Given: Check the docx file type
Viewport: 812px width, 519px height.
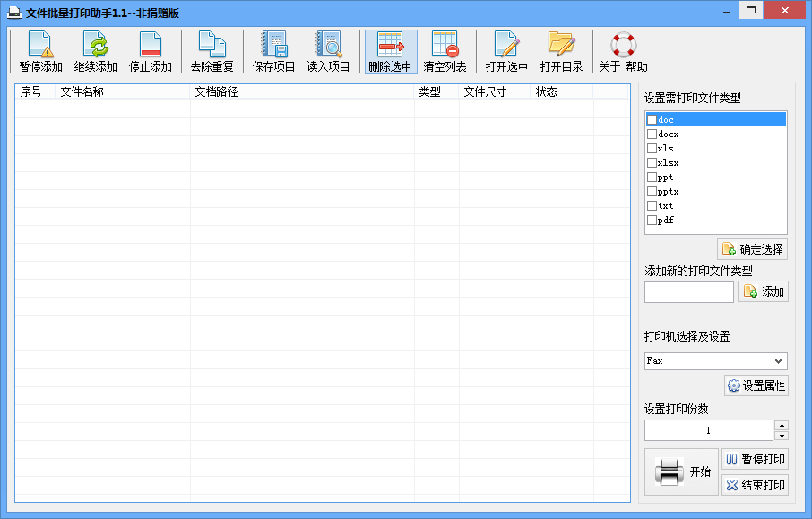Looking at the screenshot, I should 652,134.
